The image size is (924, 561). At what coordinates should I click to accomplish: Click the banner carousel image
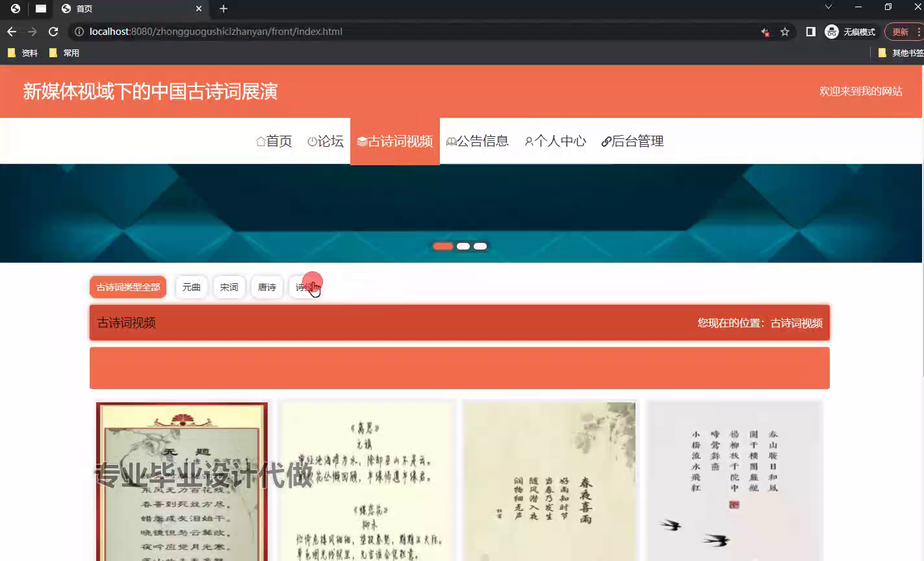click(461, 213)
